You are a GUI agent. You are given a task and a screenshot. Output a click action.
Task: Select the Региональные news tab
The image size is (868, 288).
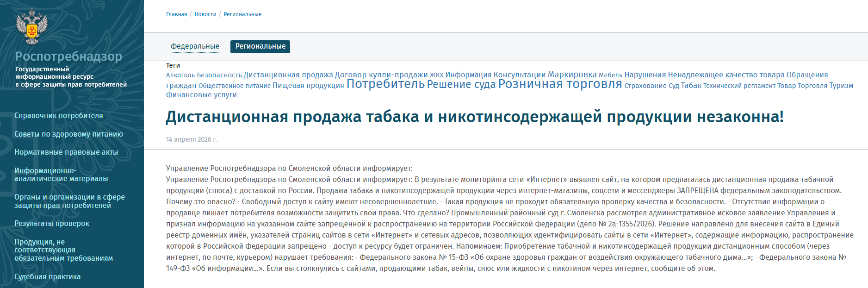260,46
